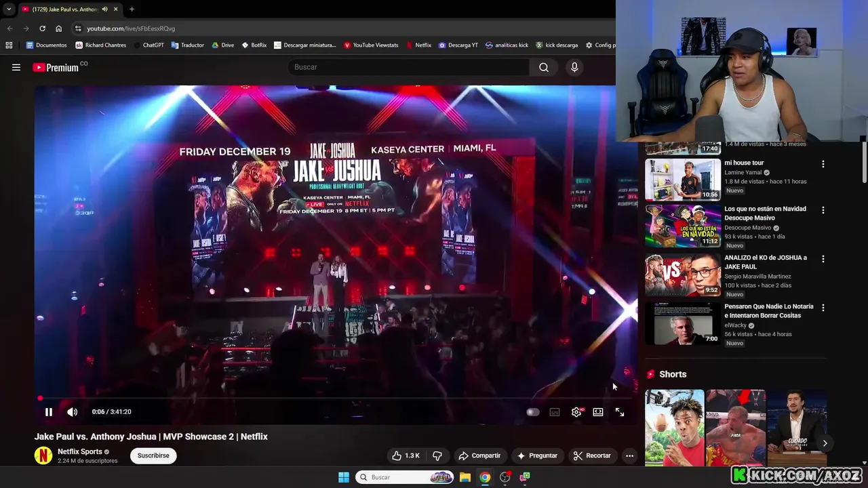This screenshot has width=868, height=488.
Task: Open OBS Studio from taskbar
Action: coord(505,477)
